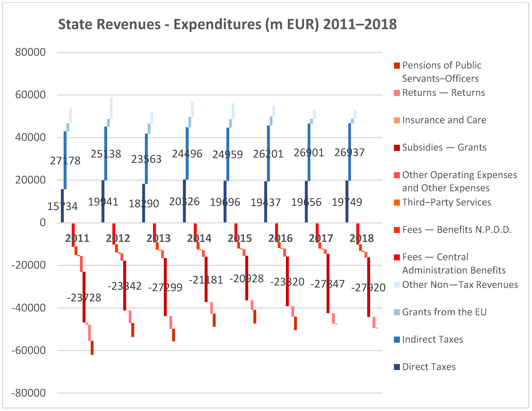
Task: Select the Fees — Benefits N.P.D.D. legend label
Action: (x=457, y=230)
